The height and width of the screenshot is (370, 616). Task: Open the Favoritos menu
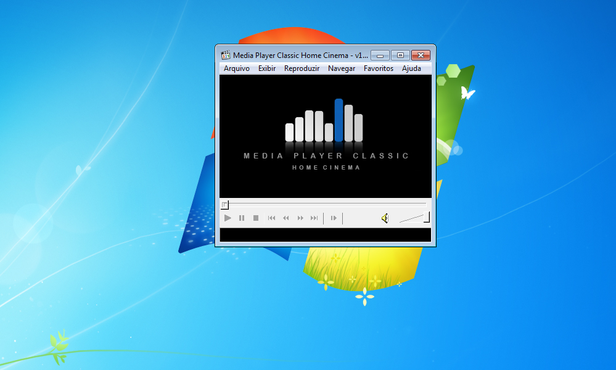tap(378, 68)
